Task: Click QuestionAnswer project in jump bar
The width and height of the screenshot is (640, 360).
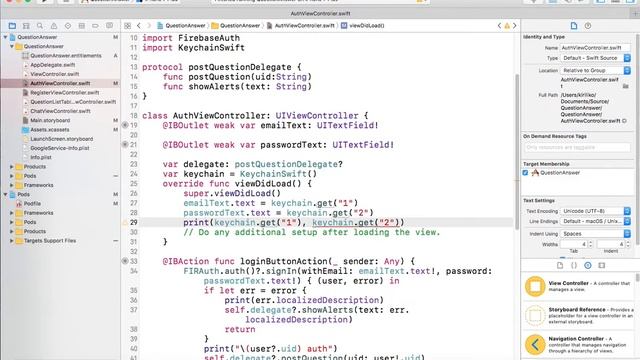Action: pyautogui.click(x=181, y=26)
